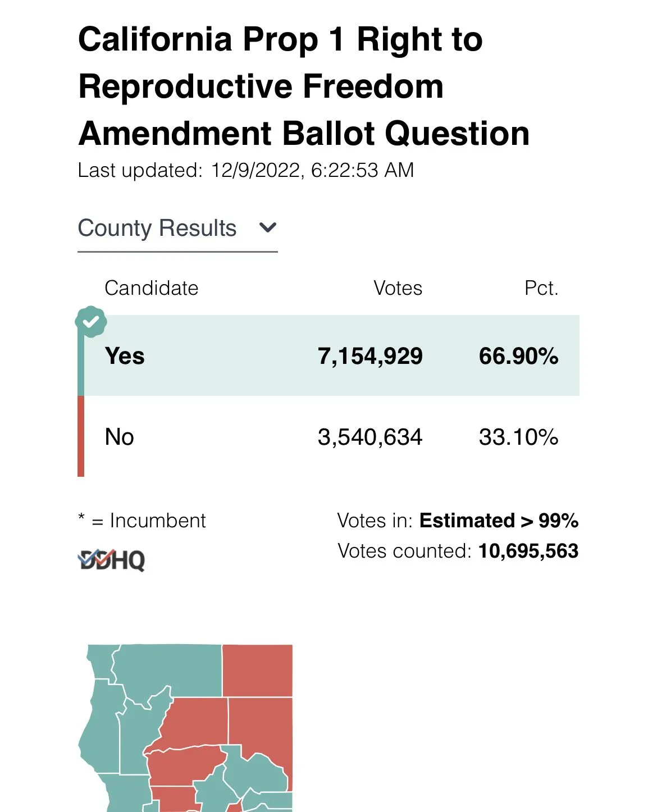Click the 33.10% percentage value
Screen dimensions: 657x812
coord(518,437)
